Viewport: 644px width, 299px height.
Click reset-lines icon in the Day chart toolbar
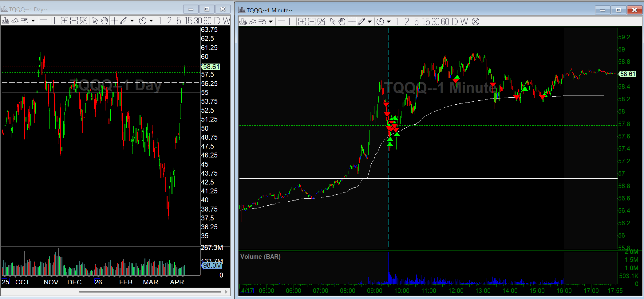tap(25, 21)
